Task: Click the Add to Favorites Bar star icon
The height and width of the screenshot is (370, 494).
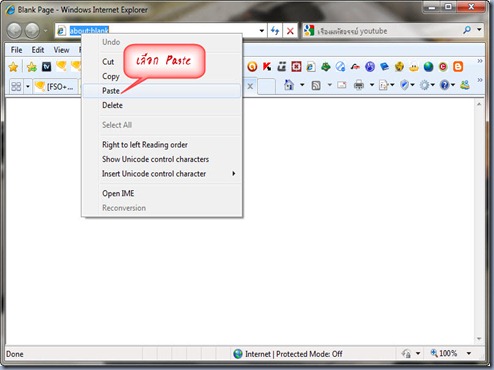Action: (x=32, y=67)
